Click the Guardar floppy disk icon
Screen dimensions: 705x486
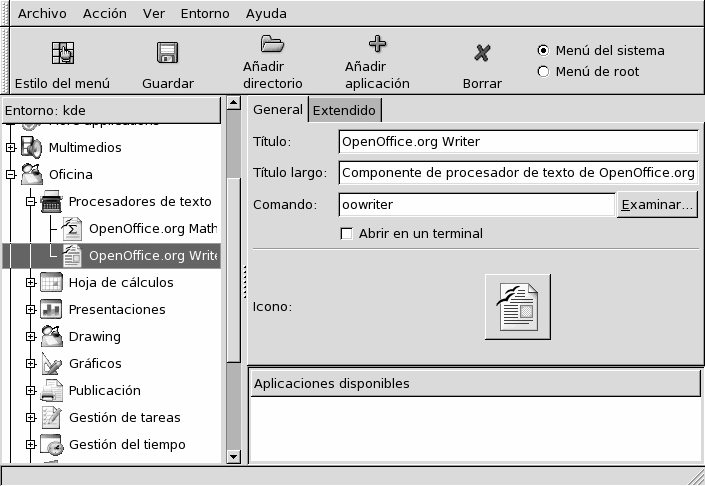[x=168, y=53]
